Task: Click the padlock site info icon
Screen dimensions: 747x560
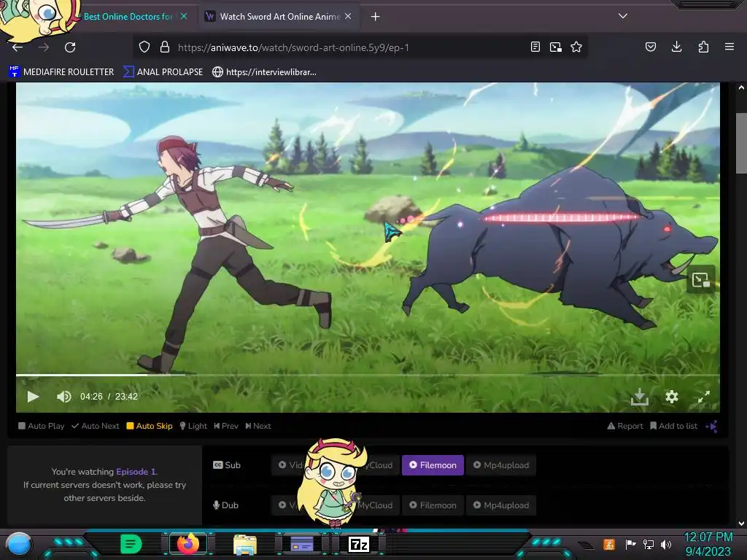Action: point(165,47)
